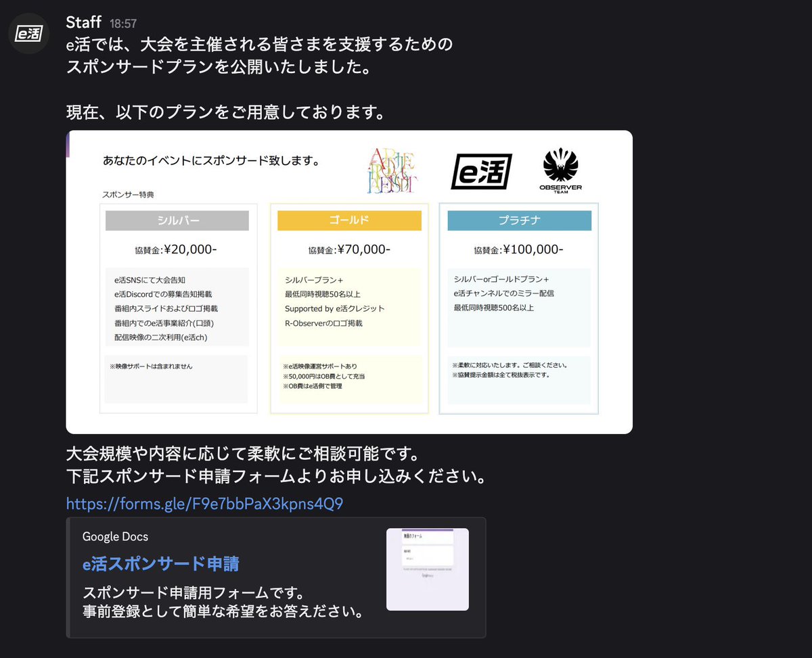This screenshot has height=658, width=812.
Task: Click the OBSERVER TEAM eagle logo
Action: pyautogui.click(x=562, y=171)
